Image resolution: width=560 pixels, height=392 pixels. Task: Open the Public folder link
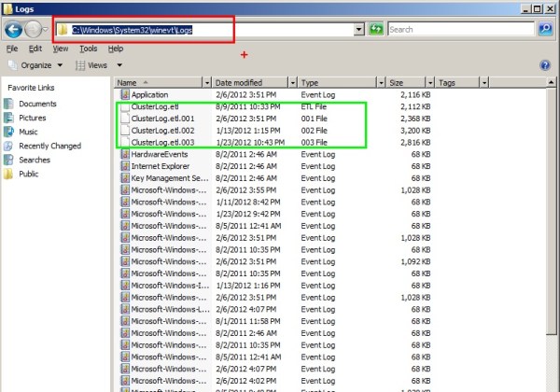(28, 174)
